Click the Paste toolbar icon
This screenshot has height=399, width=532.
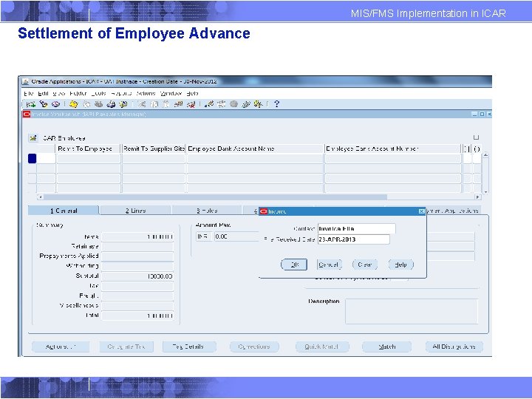[166, 104]
